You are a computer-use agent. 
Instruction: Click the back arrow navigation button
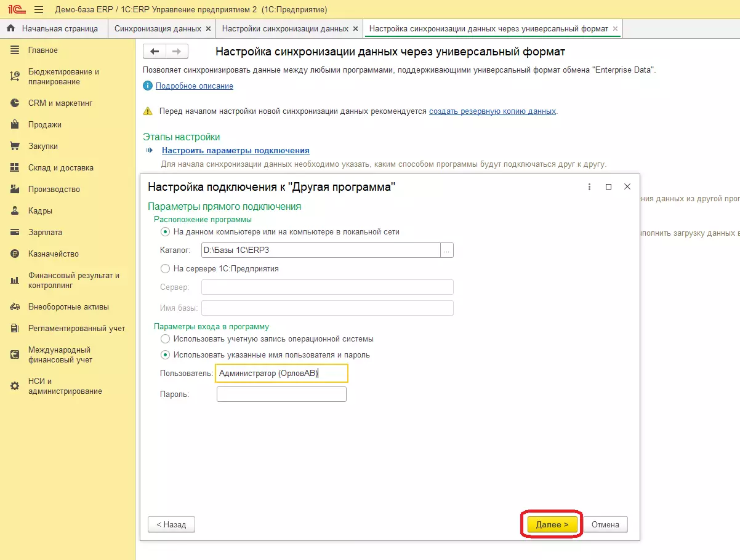(x=155, y=51)
